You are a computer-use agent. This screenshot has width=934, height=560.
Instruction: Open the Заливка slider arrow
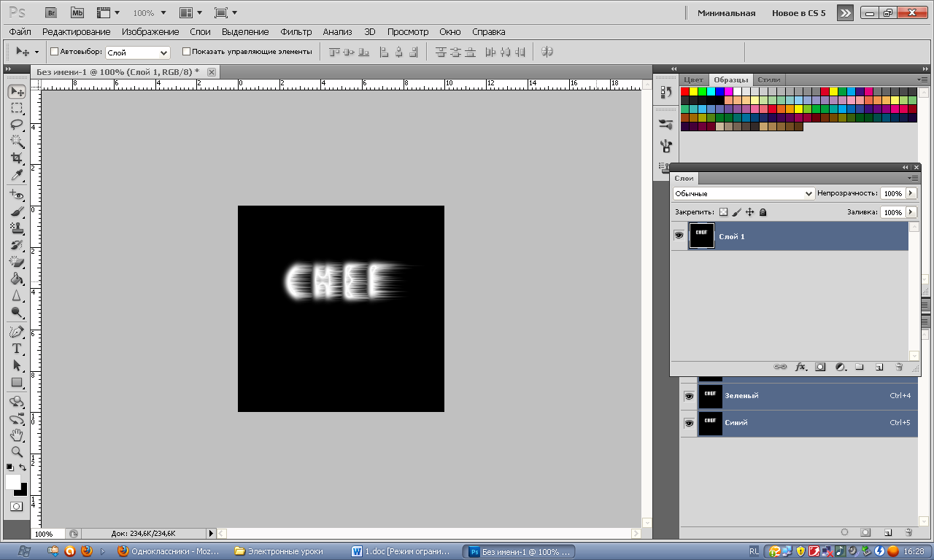pyautogui.click(x=911, y=212)
